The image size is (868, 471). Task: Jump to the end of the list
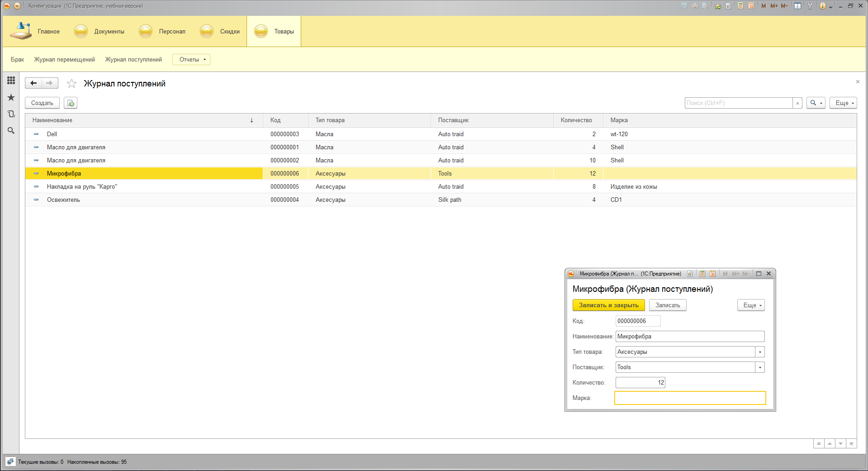tap(851, 443)
